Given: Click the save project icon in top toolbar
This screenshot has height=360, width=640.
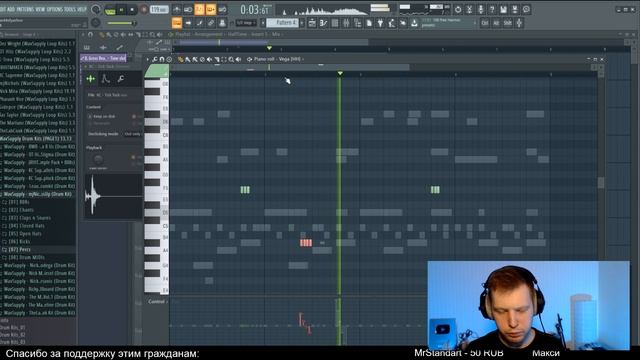Looking at the screenshot, I should click(x=504, y=9).
